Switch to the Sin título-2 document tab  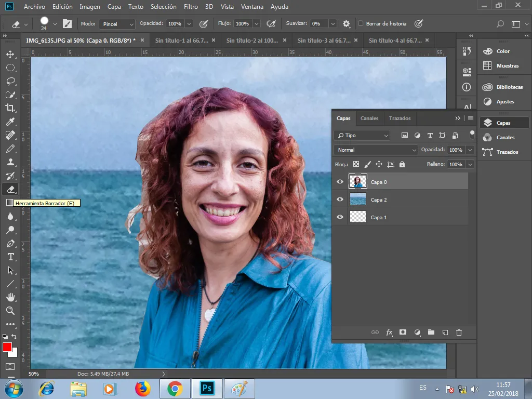point(252,41)
